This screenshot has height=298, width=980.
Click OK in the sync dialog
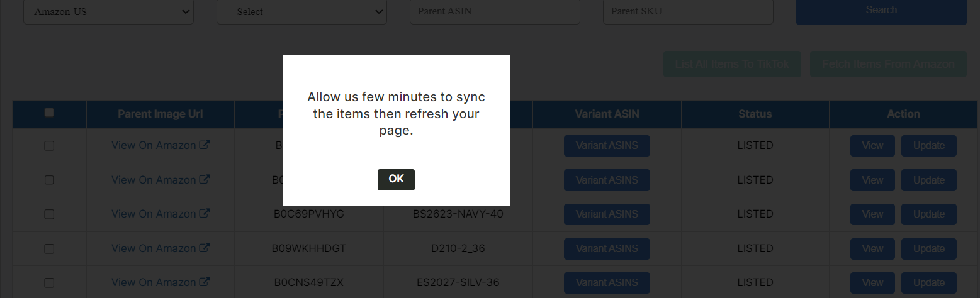tap(396, 179)
